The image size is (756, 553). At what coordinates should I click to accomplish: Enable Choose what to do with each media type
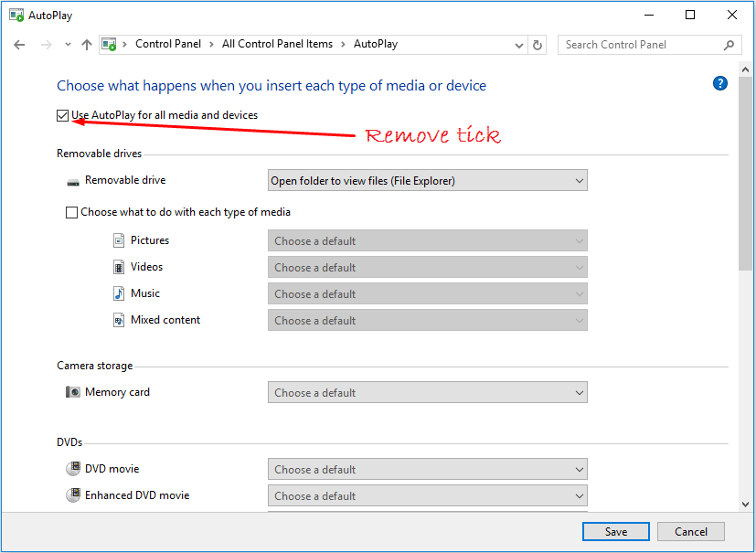(72, 212)
